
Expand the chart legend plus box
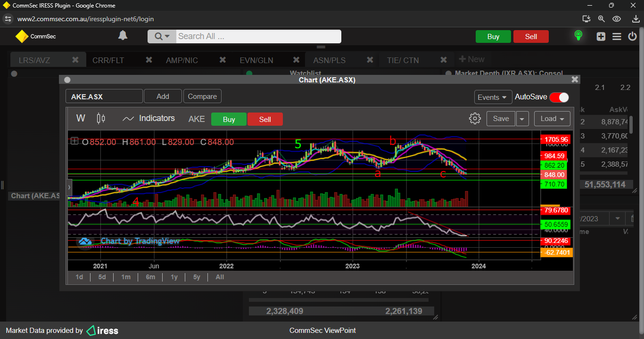click(74, 141)
